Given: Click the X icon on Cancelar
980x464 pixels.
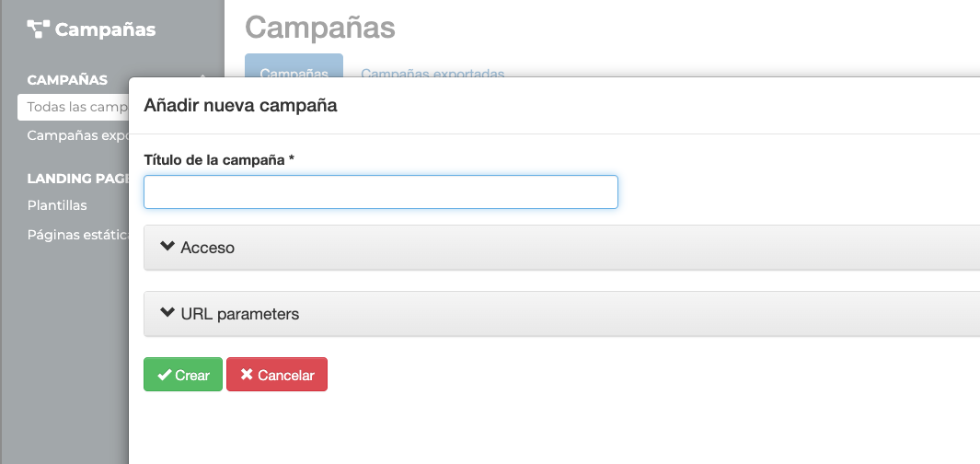Looking at the screenshot, I should click(x=247, y=375).
